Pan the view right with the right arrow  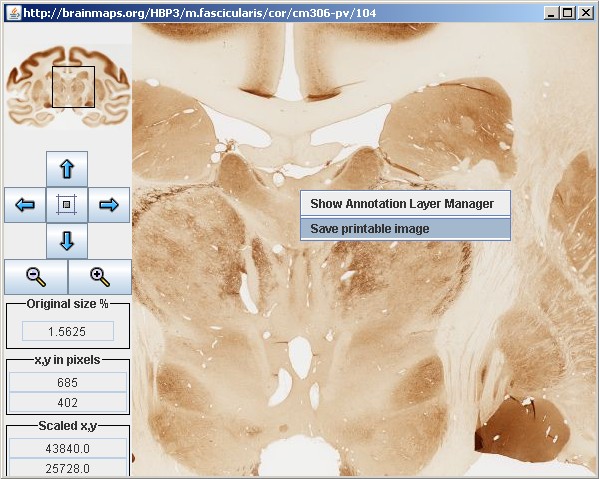(x=109, y=205)
